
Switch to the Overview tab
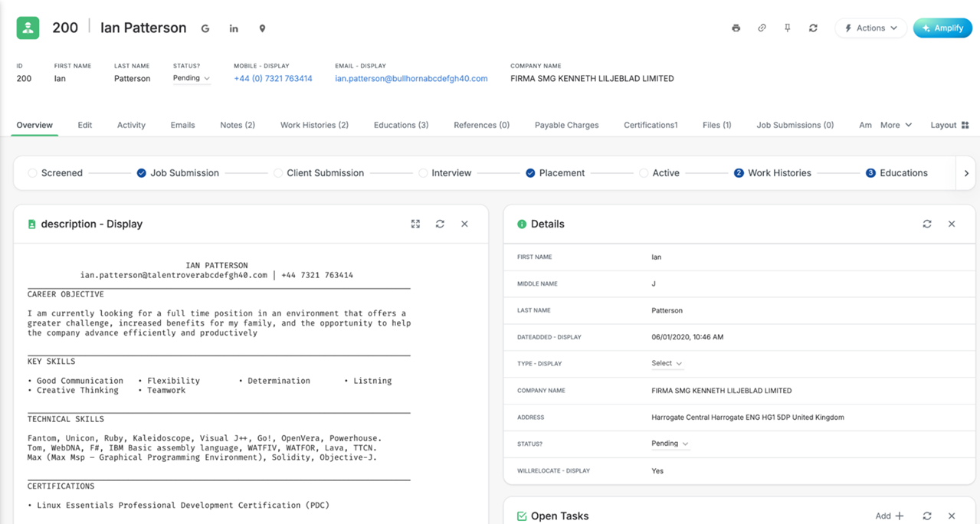(x=34, y=125)
